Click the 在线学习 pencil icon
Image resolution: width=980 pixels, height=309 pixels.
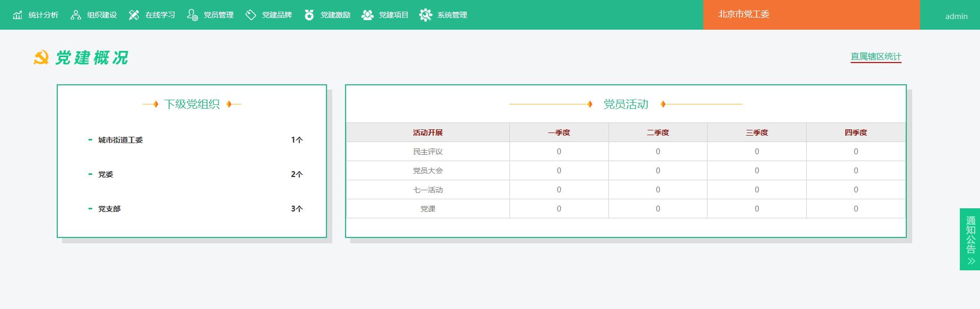134,15
